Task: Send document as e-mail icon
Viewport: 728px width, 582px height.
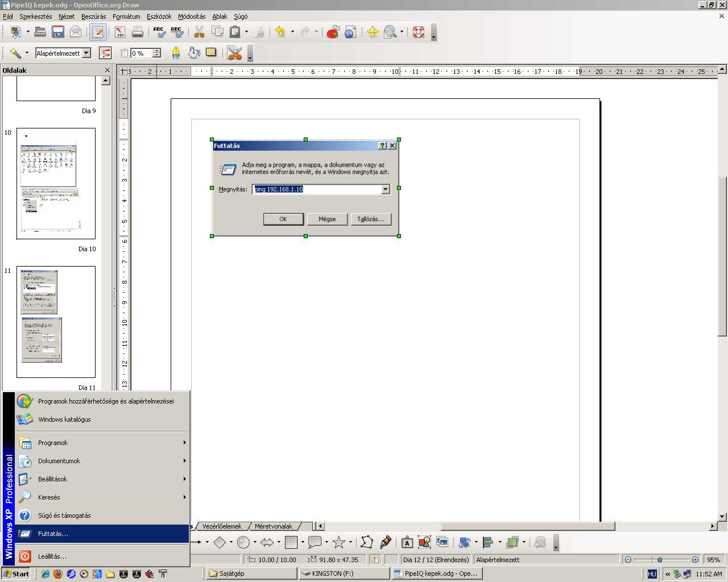Action: (x=75, y=32)
